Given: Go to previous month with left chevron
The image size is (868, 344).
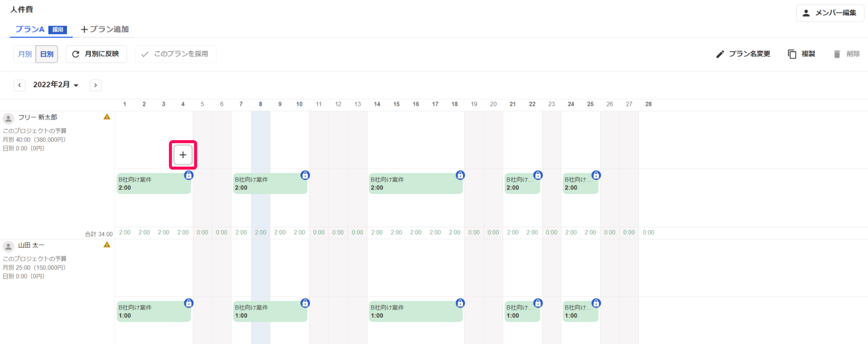Looking at the screenshot, I should (x=20, y=85).
